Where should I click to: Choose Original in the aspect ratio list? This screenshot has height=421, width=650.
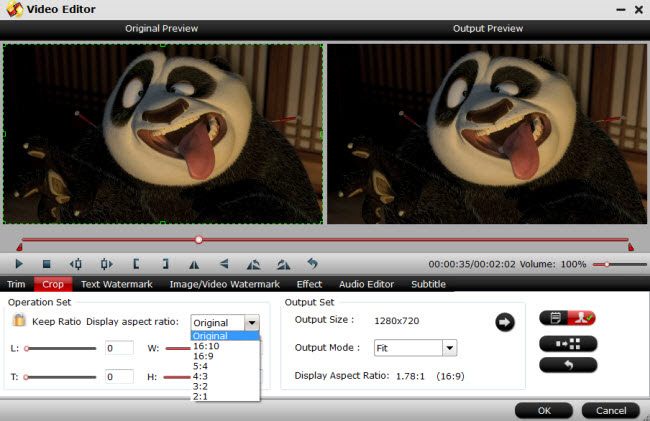[225, 336]
